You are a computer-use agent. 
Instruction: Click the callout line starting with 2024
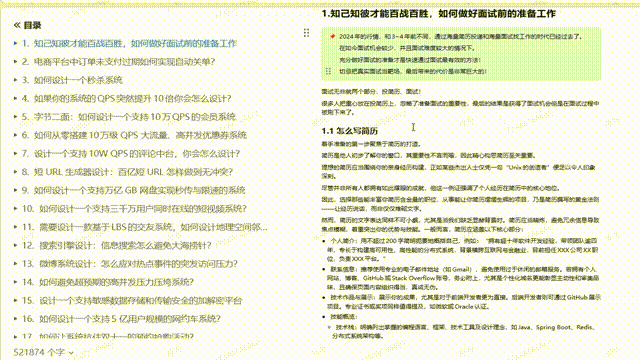[x=461, y=36]
